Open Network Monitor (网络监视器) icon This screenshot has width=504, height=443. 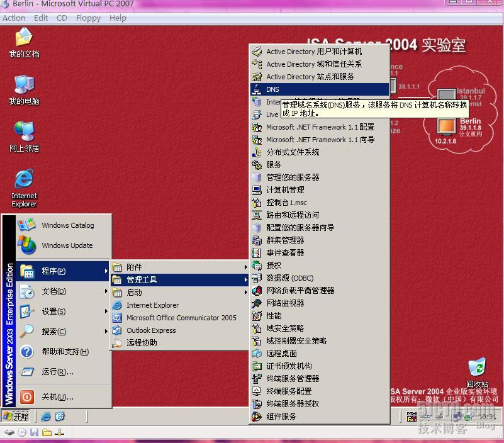[257, 303]
